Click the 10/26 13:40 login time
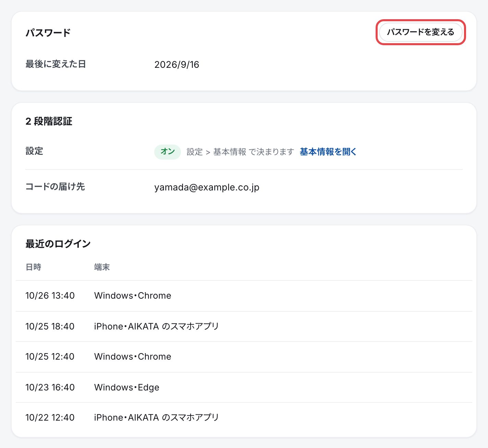The image size is (488, 448). [50, 296]
